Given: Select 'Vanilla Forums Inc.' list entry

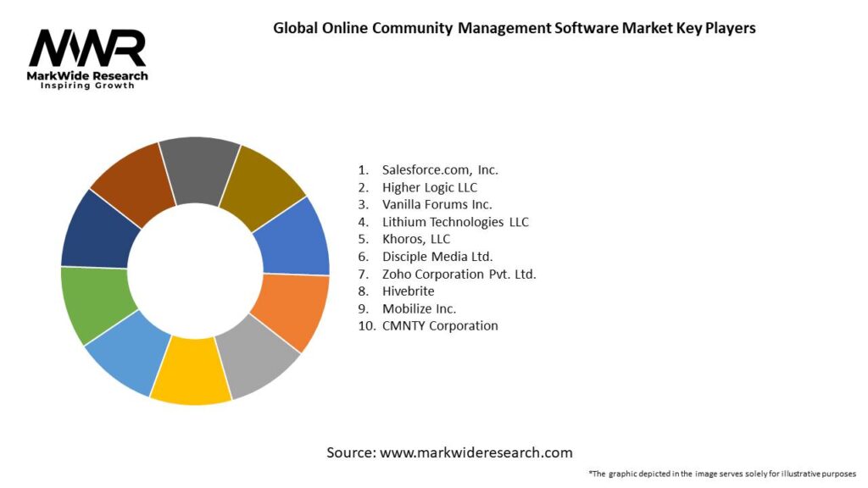Looking at the screenshot, I should 437,205.
